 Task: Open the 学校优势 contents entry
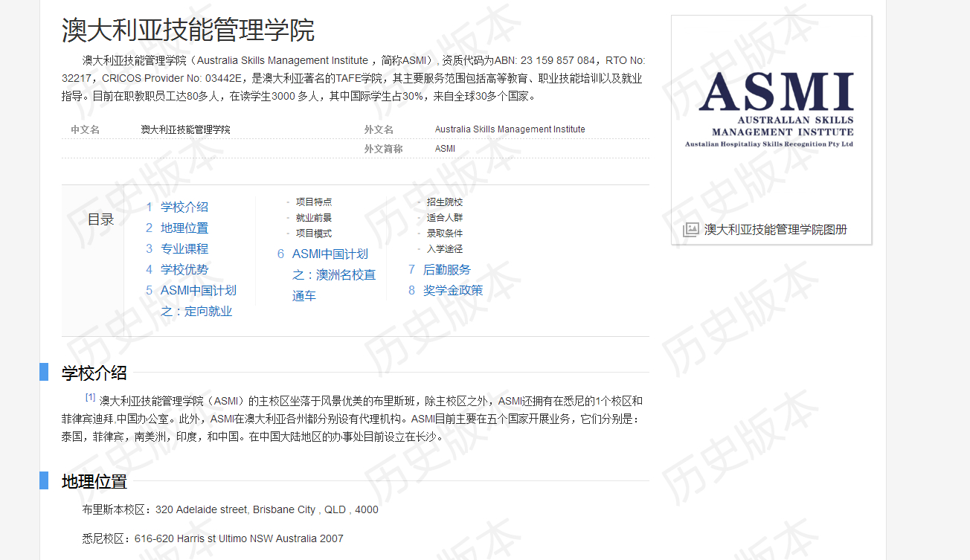184,269
